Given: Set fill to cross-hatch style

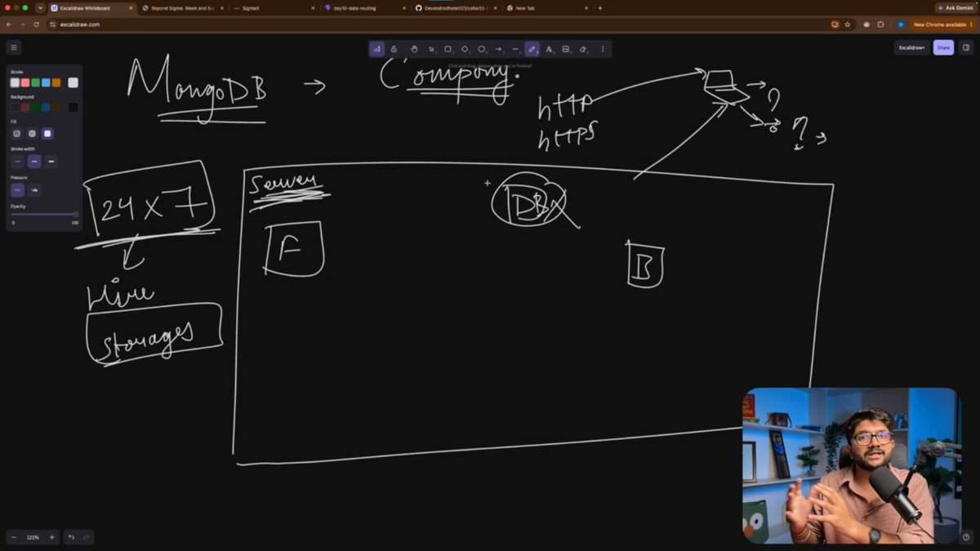Looking at the screenshot, I should [x=33, y=133].
